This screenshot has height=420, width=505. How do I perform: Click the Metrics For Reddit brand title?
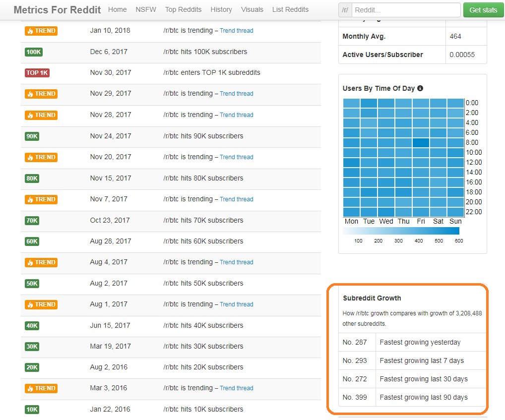click(58, 10)
